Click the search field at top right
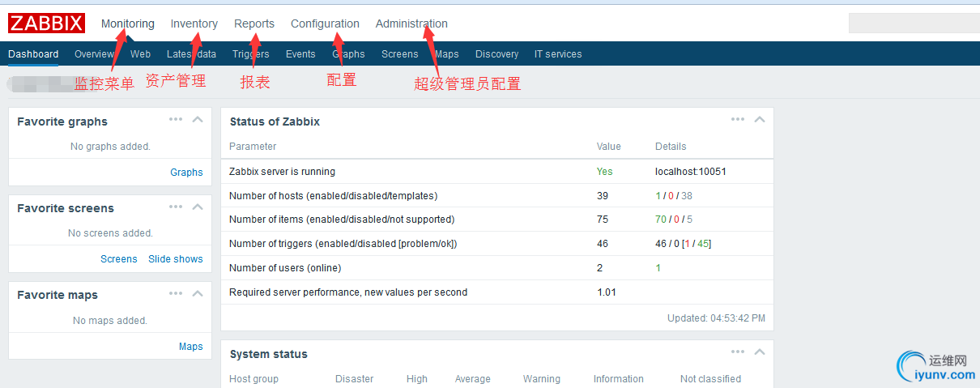The height and width of the screenshot is (388, 980). [x=914, y=23]
